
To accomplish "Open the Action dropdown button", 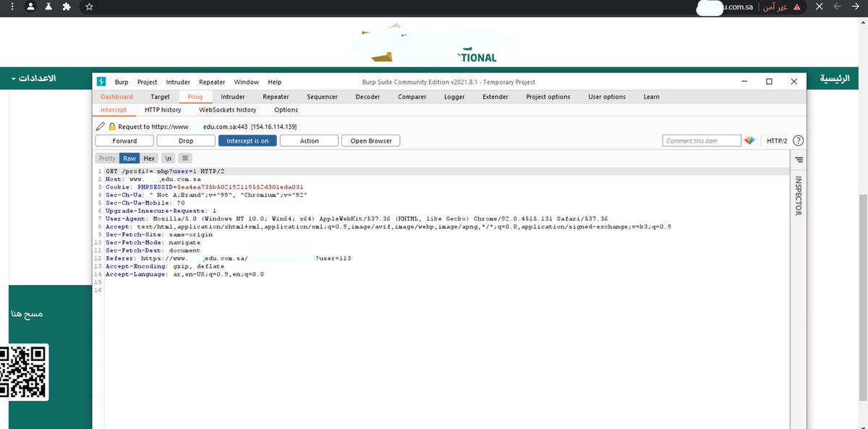I will 309,141.
